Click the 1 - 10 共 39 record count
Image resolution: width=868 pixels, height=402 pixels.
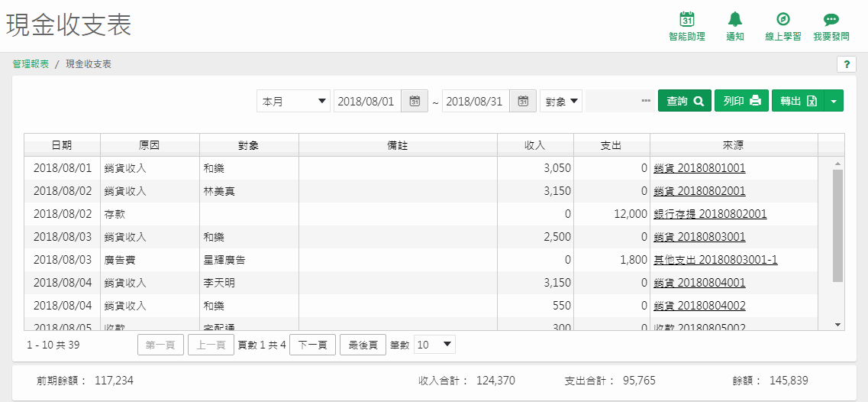click(x=53, y=345)
